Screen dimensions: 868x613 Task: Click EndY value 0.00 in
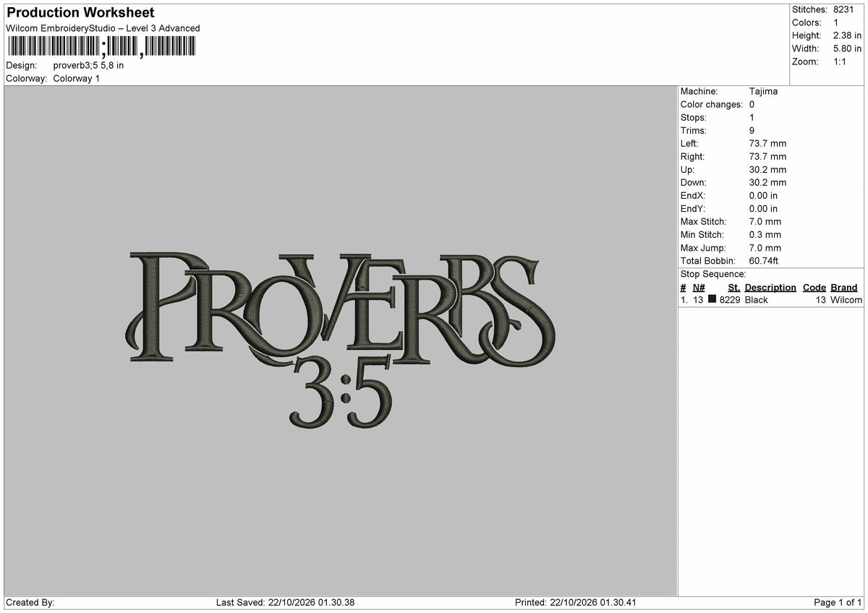click(x=764, y=209)
